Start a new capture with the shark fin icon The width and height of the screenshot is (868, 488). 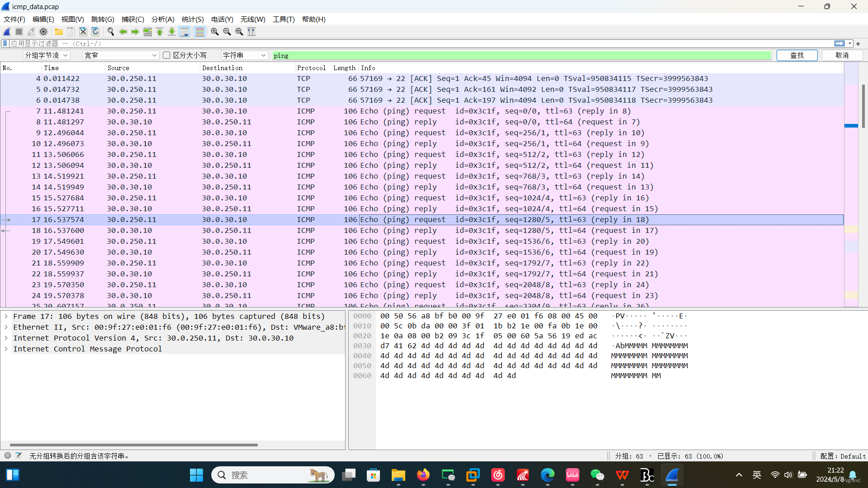tap(6, 32)
